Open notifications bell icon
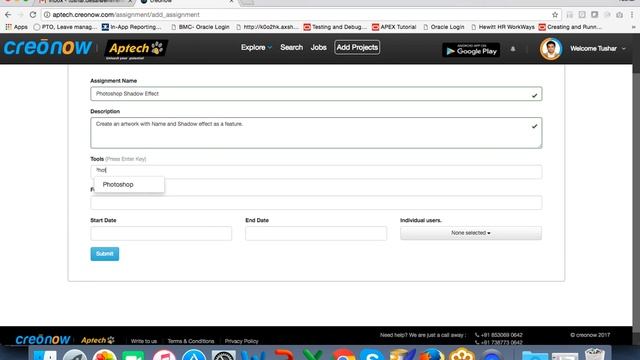The image size is (640, 360). click(x=513, y=49)
